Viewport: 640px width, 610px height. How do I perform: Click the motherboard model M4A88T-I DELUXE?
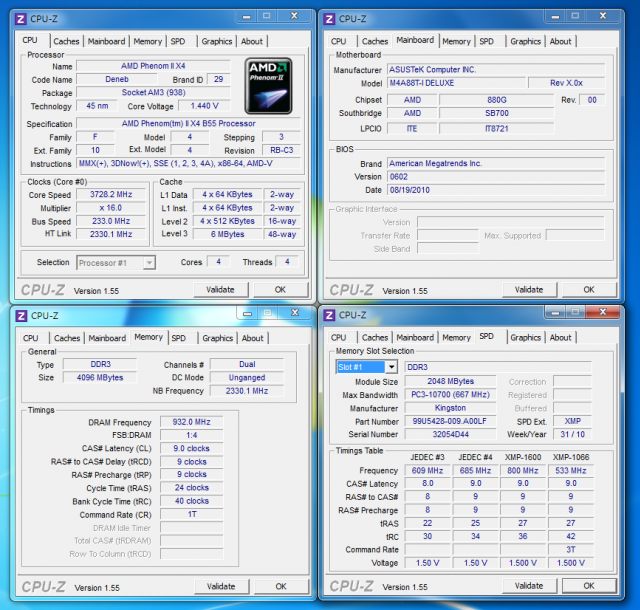pyautogui.click(x=457, y=83)
